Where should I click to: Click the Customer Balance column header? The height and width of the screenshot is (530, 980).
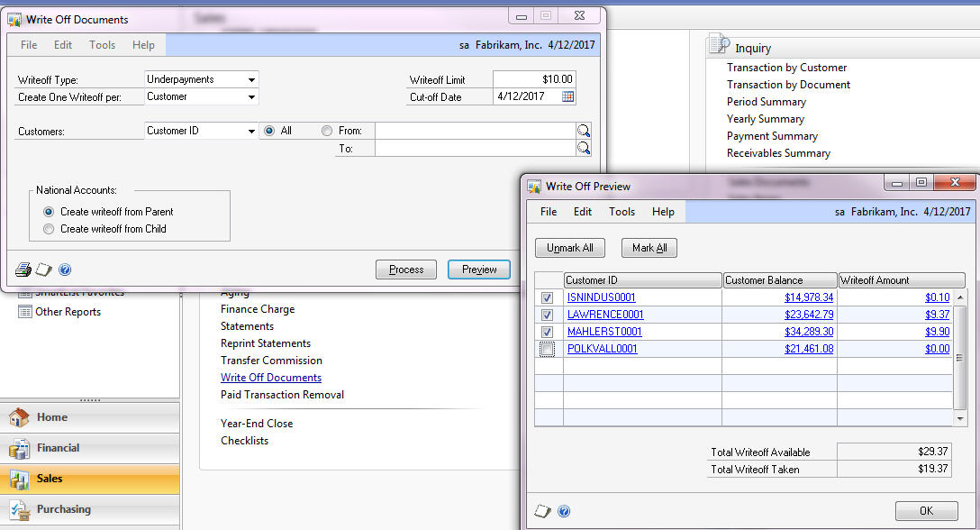(779, 280)
